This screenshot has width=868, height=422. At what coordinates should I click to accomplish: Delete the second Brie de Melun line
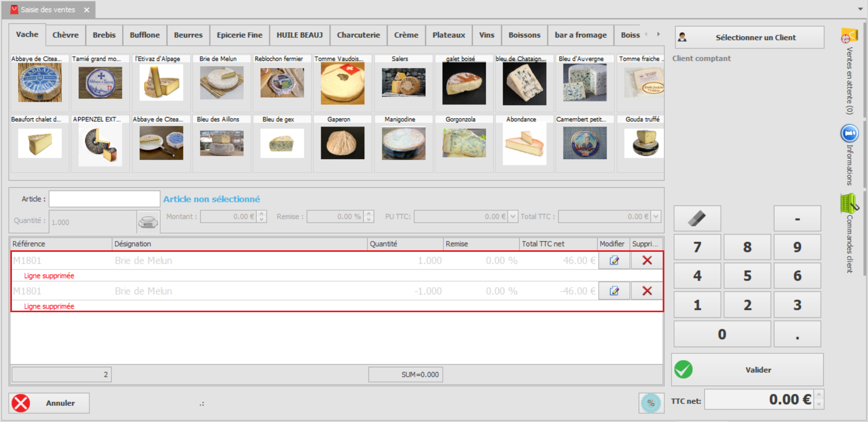(647, 291)
